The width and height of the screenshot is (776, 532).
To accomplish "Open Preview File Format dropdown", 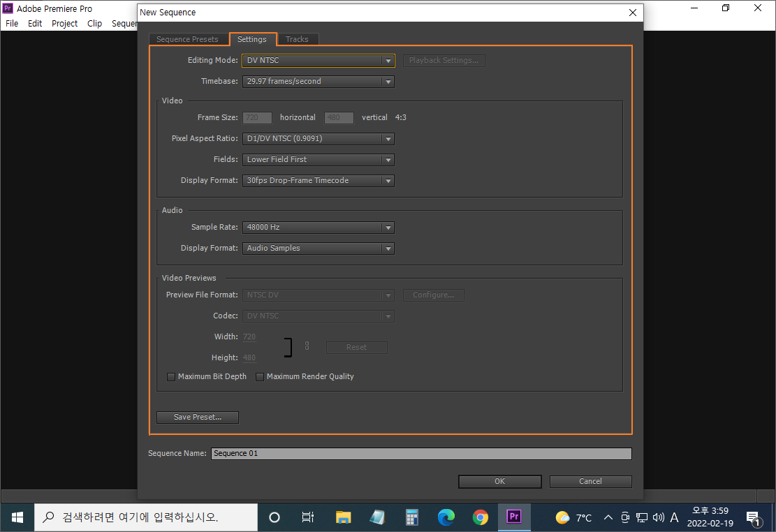I will pos(319,295).
